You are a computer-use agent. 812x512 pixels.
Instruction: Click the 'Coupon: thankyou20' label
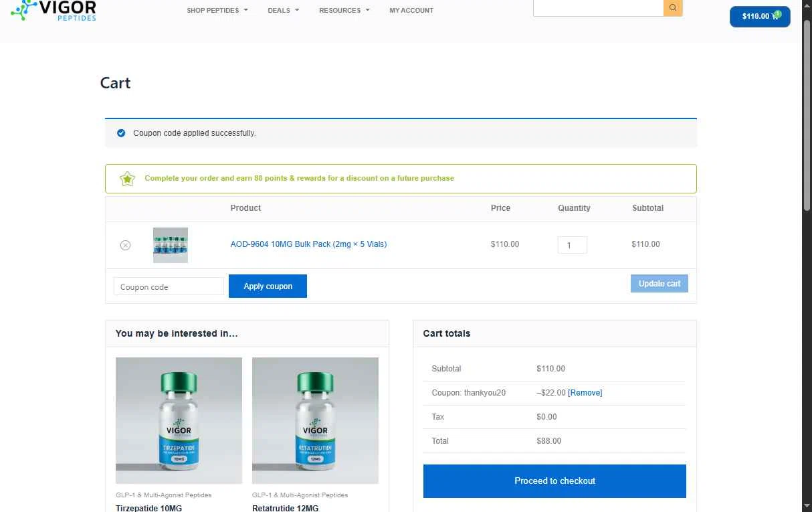click(x=468, y=393)
